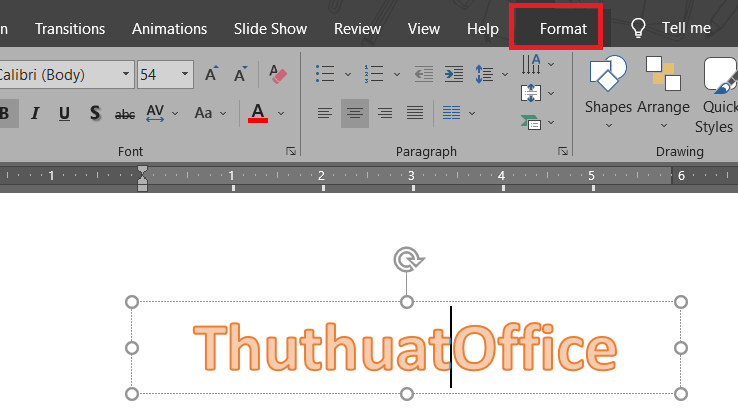Screen dimensions: 738x411
Task: Click the character spacing AV icon
Action: click(155, 113)
